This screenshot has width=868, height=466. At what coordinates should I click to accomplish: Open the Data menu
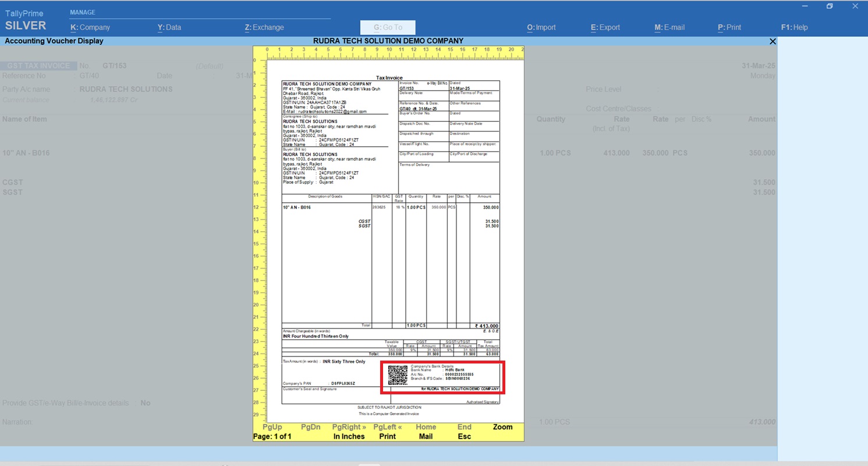pos(169,27)
